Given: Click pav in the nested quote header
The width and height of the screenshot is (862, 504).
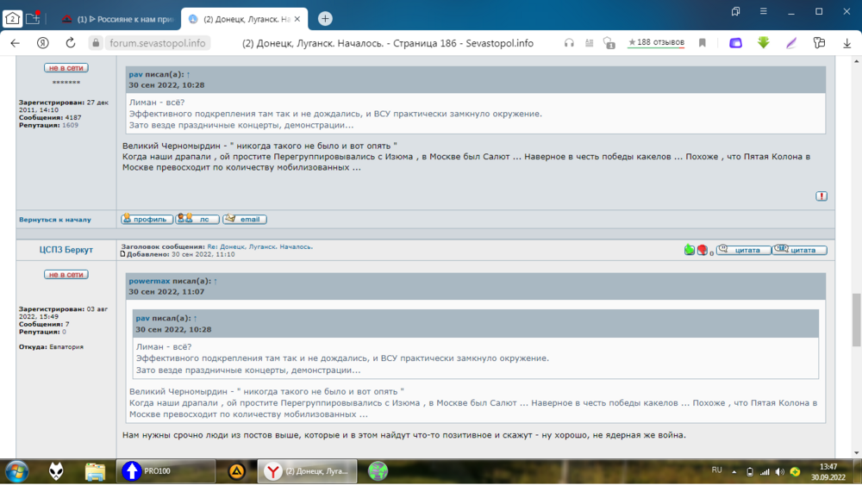Looking at the screenshot, I should 142,318.
